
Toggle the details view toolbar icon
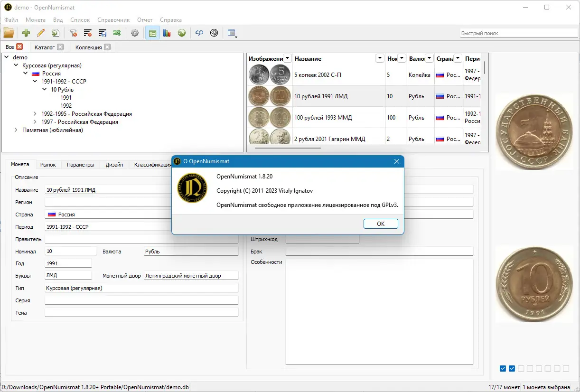152,33
